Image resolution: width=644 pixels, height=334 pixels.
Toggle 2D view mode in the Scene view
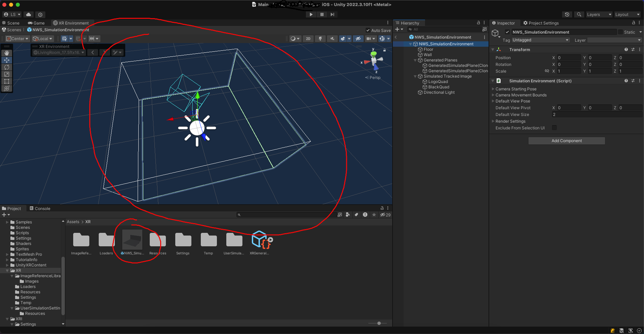(x=308, y=39)
